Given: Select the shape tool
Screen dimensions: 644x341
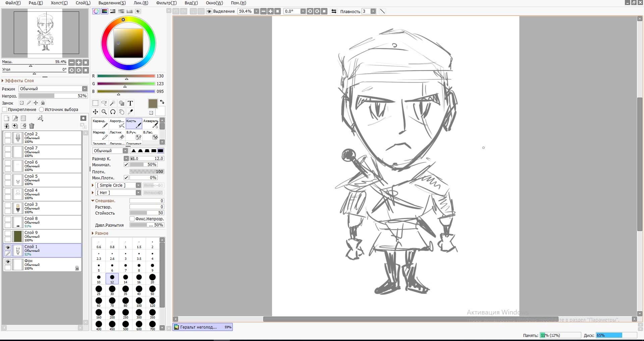Looking at the screenshot, I should pos(121,103).
